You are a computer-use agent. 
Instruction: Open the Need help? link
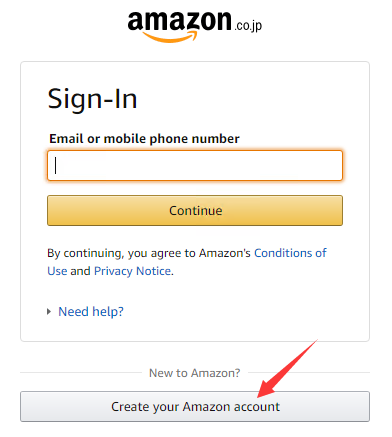[x=91, y=312]
